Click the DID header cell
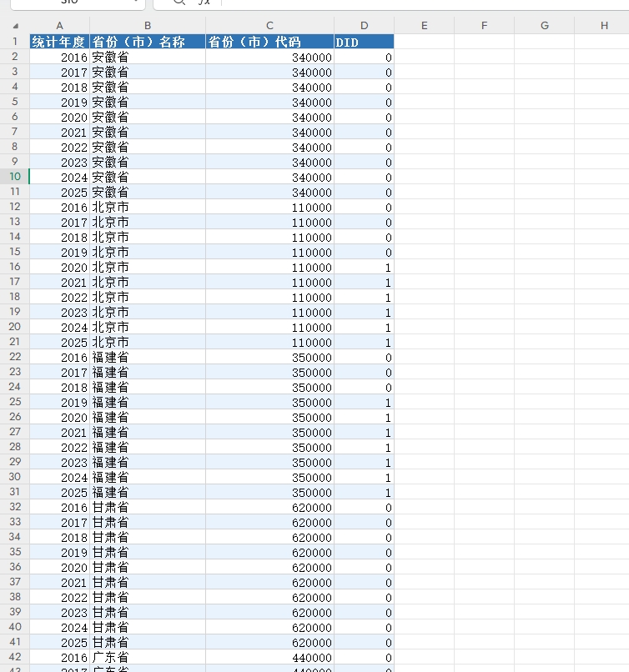Screen dimensions: 629x672 click(x=364, y=42)
